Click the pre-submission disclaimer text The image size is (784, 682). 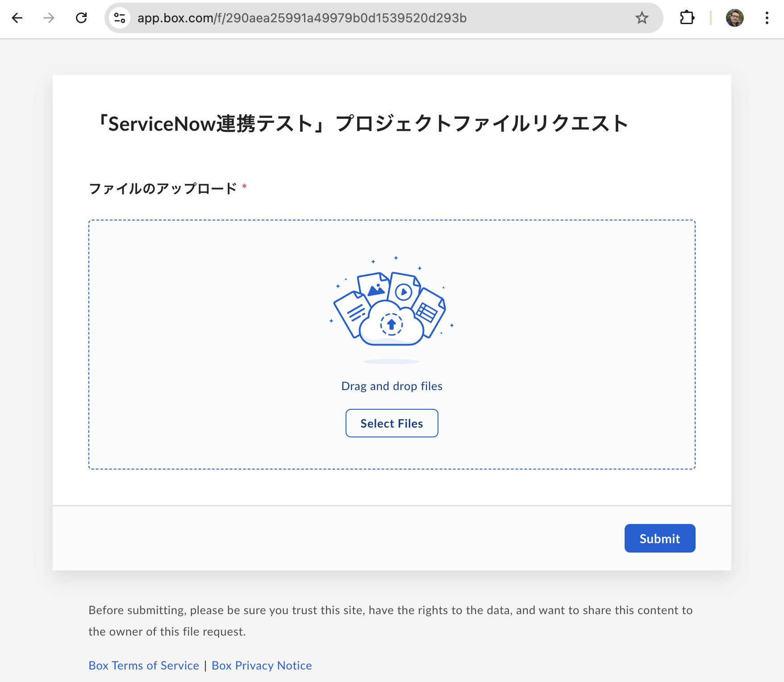pos(390,620)
